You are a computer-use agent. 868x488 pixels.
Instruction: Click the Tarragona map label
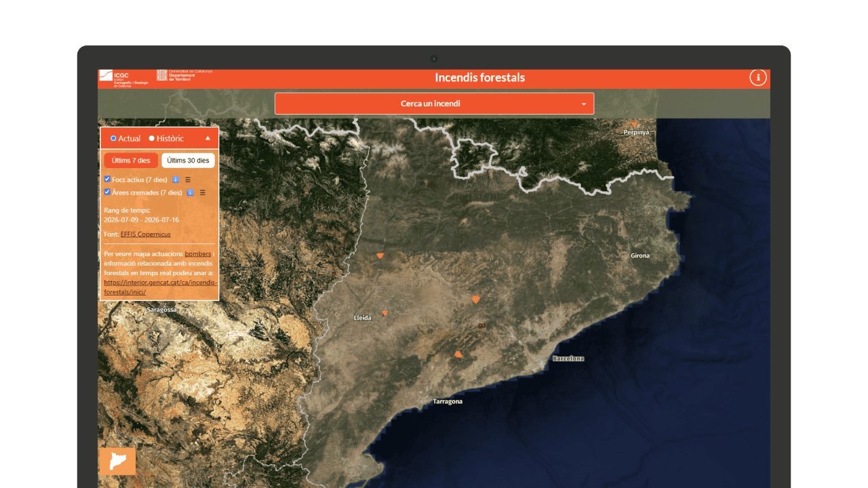(x=448, y=402)
